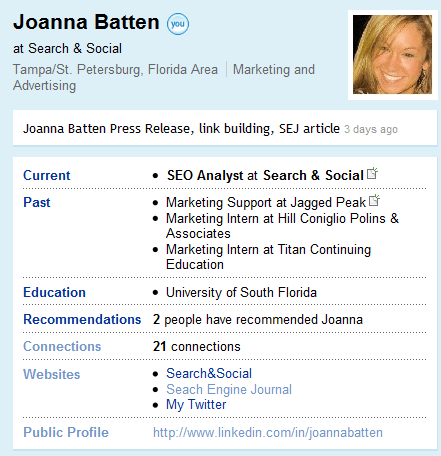The width and height of the screenshot is (441, 456).
Task: Click Joanna Batten's profile photo
Action: (392, 55)
